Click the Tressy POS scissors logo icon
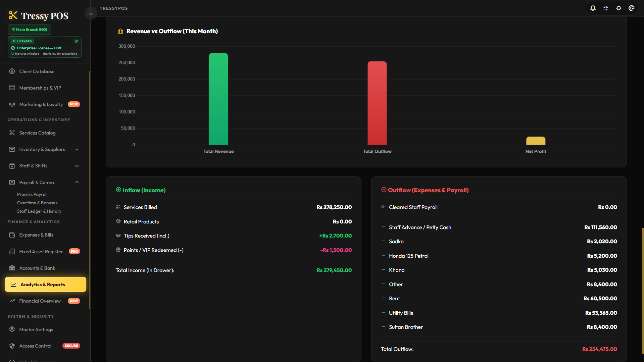 tap(13, 15)
